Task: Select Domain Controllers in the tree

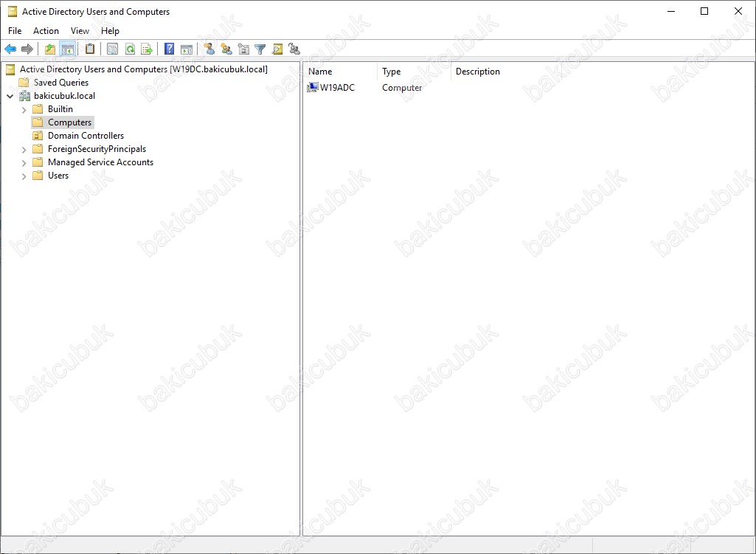Action: coord(86,136)
